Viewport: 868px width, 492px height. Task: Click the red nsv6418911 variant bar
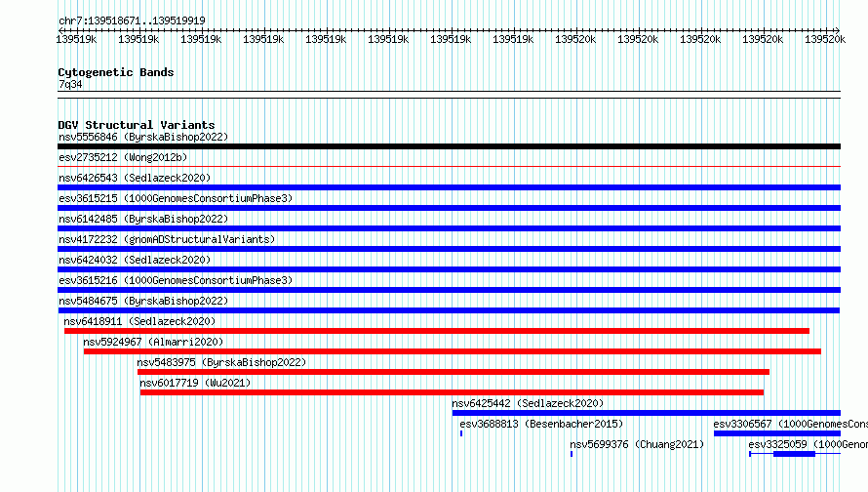click(x=437, y=331)
